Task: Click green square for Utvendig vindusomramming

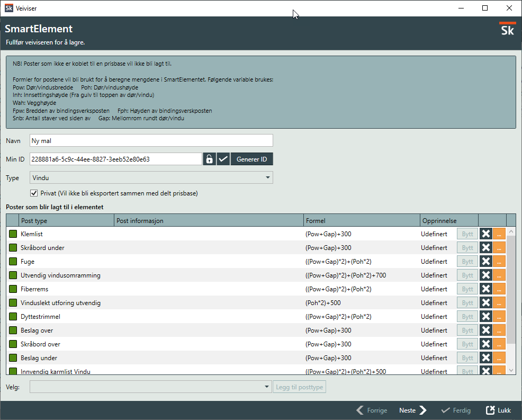Action: tap(13, 275)
